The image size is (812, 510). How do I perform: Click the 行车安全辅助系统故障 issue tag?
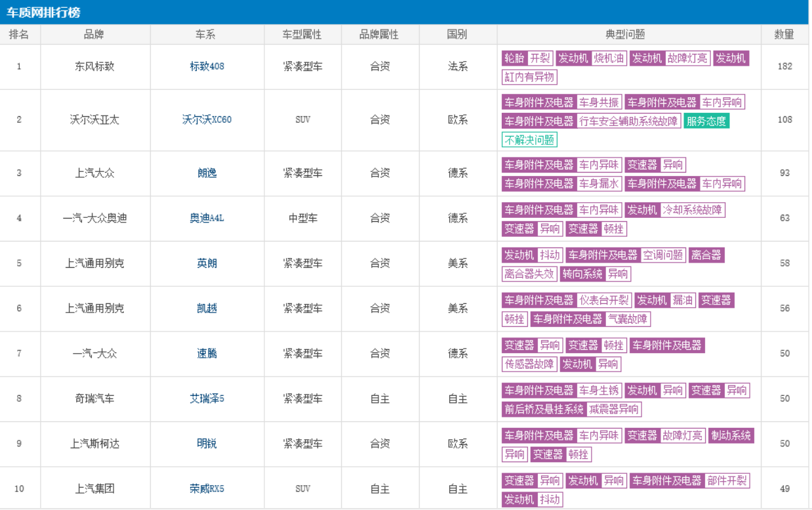point(629,121)
